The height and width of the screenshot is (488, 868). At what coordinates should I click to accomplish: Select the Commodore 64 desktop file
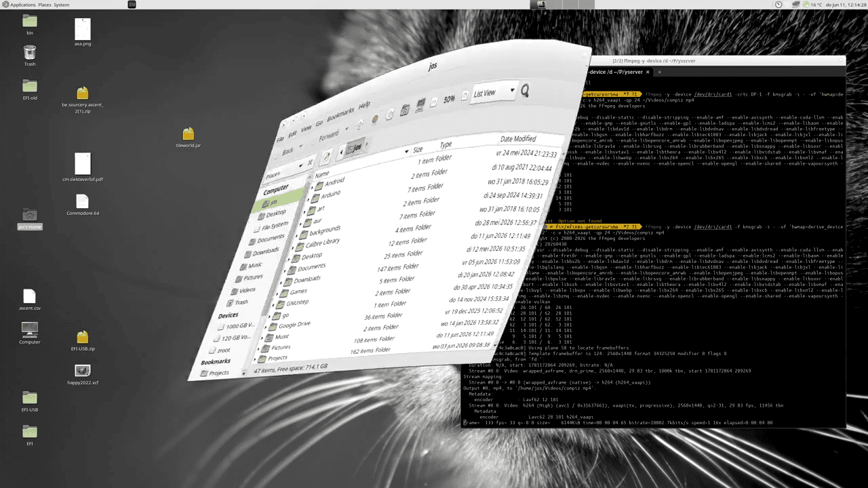point(83,205)
